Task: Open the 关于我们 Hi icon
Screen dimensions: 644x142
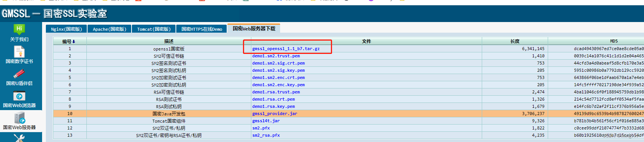Action: point(19,30)
